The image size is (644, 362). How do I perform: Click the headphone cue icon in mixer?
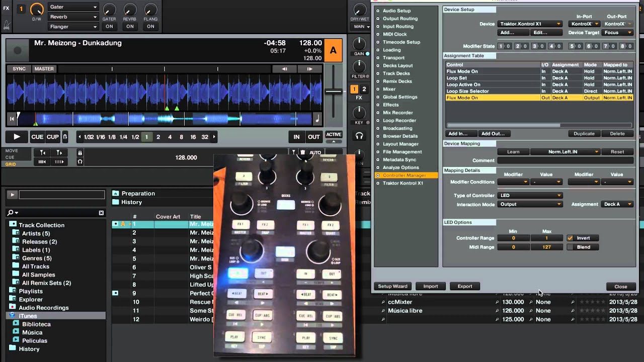click(x=359, y=136)
